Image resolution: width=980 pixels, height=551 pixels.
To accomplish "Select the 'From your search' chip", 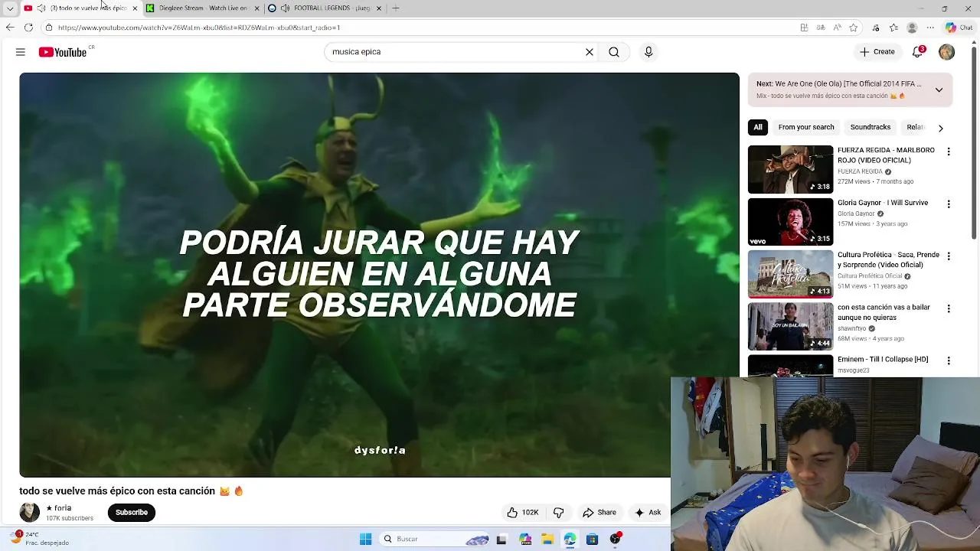I will pos(806,127).
